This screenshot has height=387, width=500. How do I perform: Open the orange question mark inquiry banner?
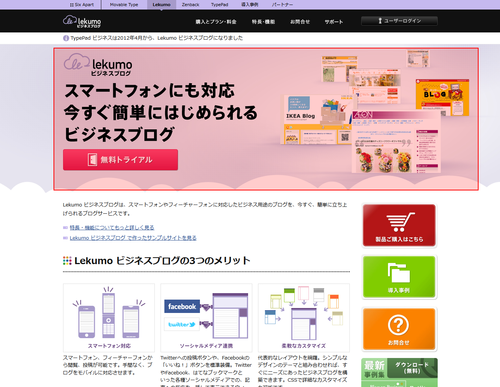click(x=399, y=329)
